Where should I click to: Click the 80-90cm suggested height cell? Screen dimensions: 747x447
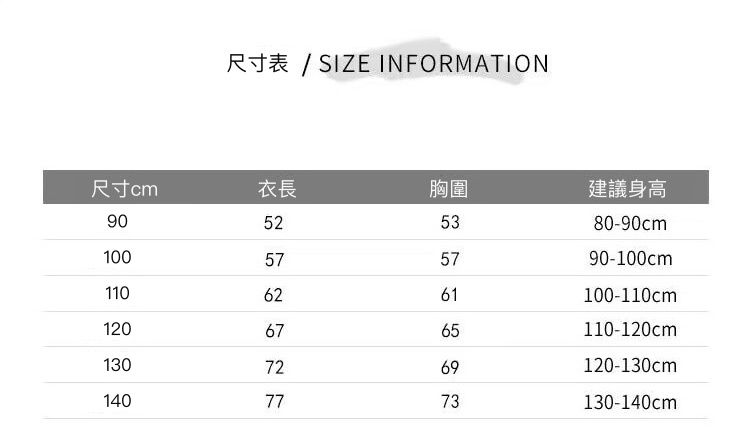tap(630, 223)
